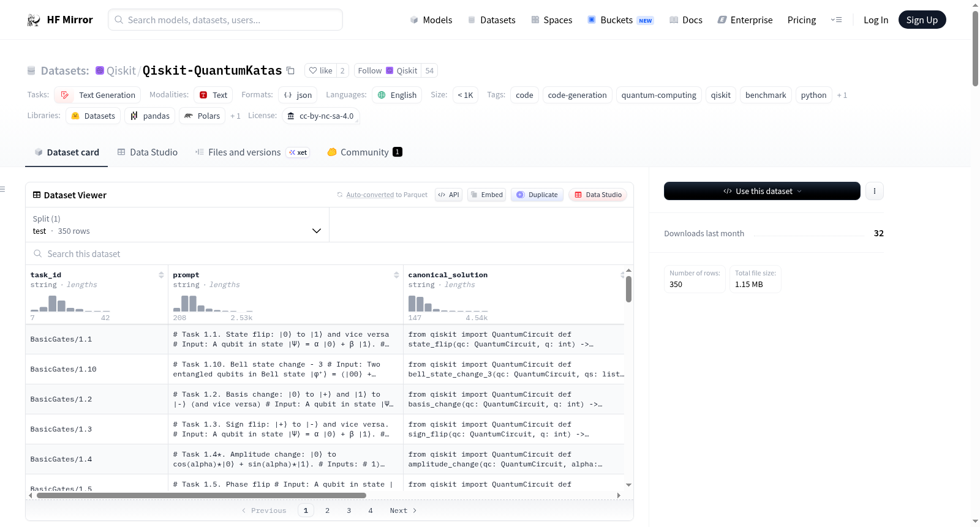
Task: Open the Spaces nav item
Action: pyautogui.click(x=552, y=20)
